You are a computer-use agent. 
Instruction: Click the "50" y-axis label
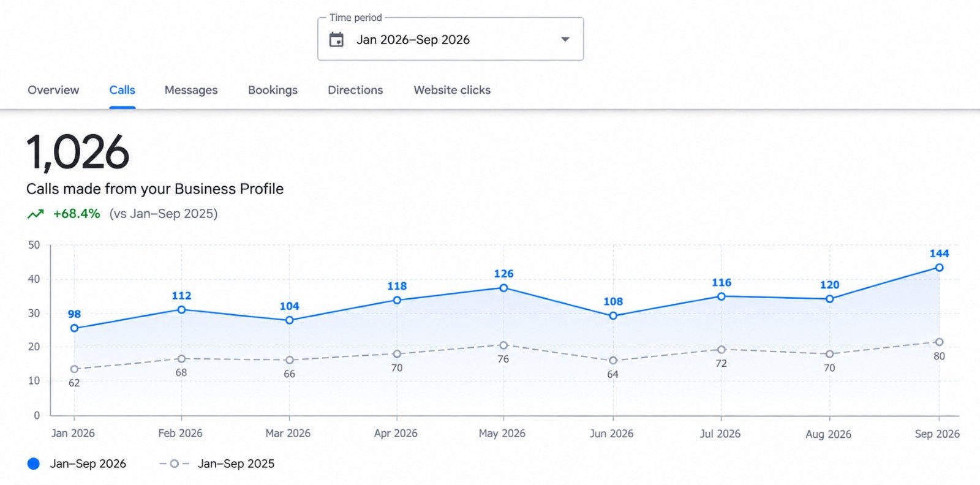(x=34, y=245)
